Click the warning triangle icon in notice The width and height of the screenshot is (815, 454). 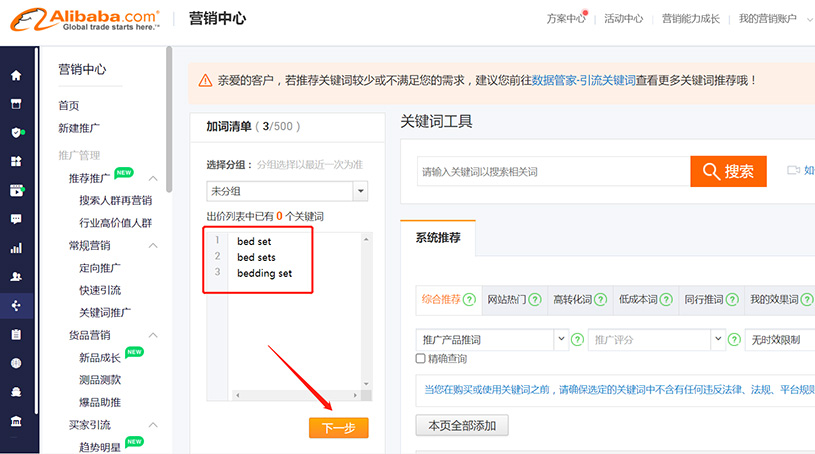205,81
